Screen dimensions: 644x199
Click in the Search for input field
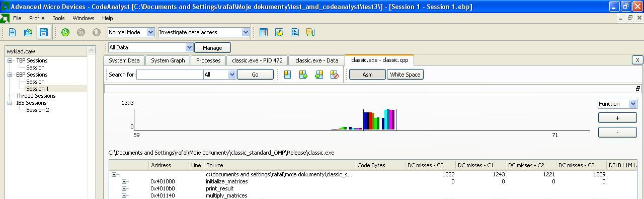point(170,75)
